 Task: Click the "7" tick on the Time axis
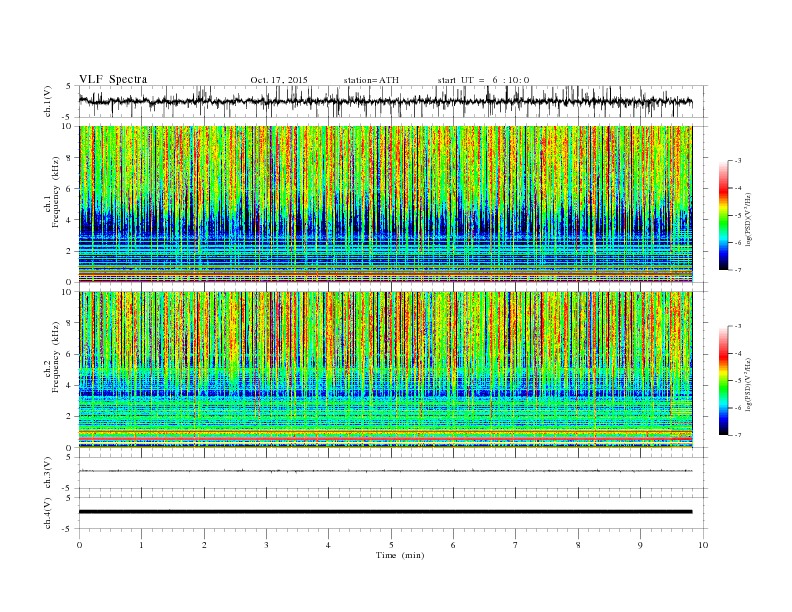coord(516,545)
